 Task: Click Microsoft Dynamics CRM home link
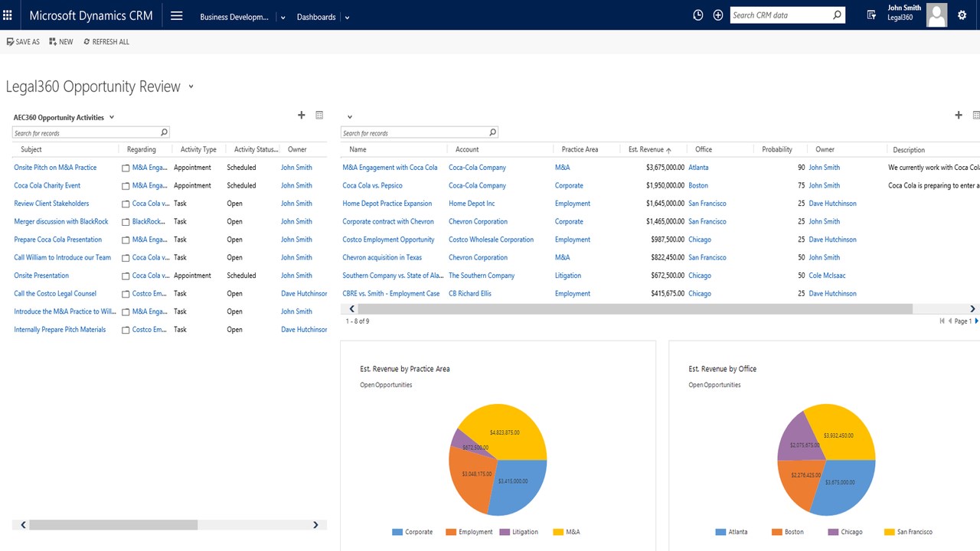click(90, 15)
